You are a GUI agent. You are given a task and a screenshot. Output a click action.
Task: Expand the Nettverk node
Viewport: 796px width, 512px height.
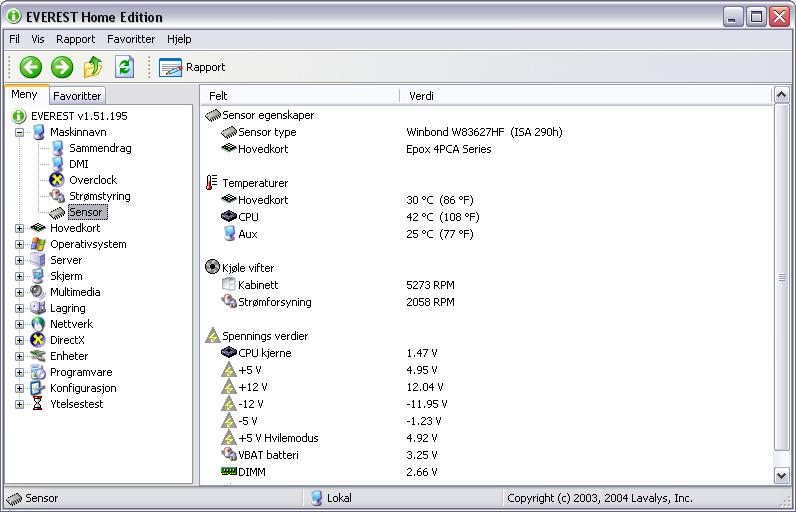coord(19,324)
